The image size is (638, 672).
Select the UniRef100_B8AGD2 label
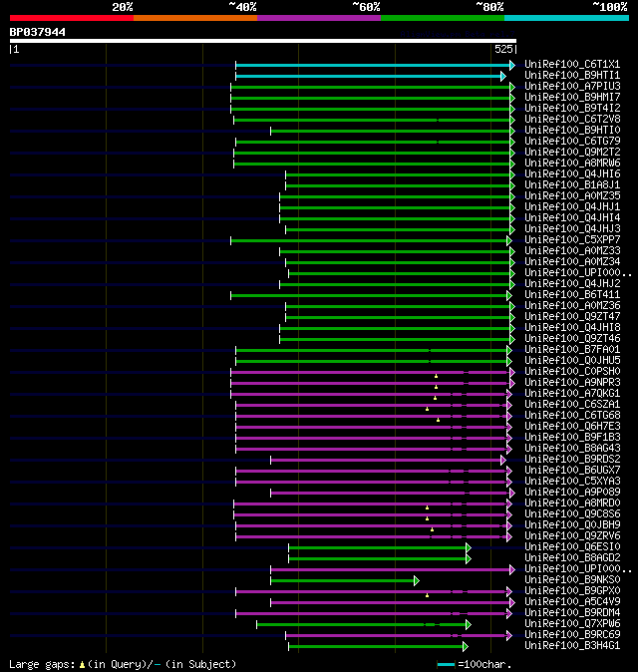572,558
